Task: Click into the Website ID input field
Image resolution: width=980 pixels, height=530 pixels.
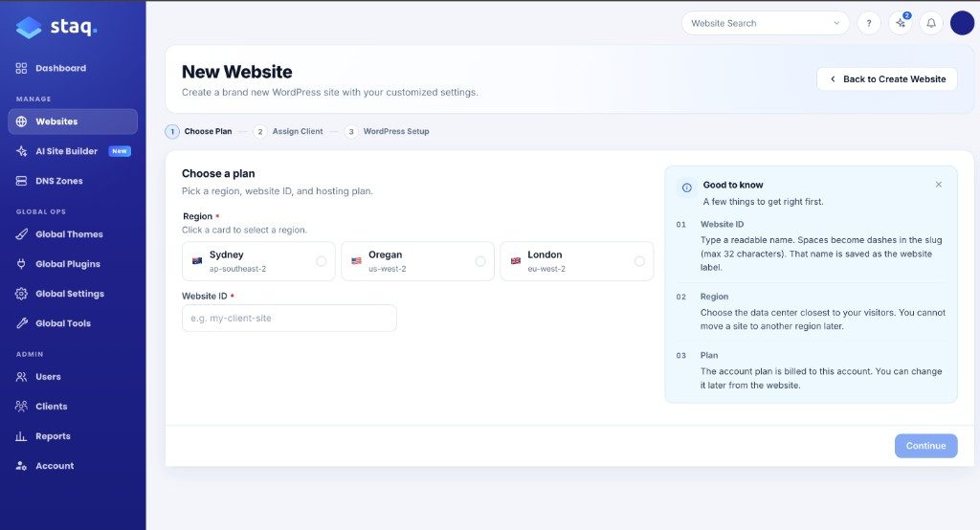Action: 289,319
